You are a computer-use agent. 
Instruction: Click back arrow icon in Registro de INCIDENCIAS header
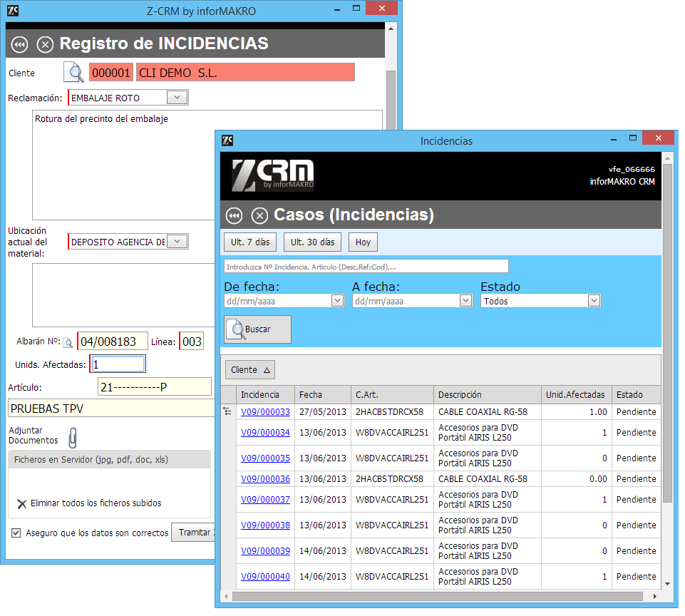click(19, 45)
